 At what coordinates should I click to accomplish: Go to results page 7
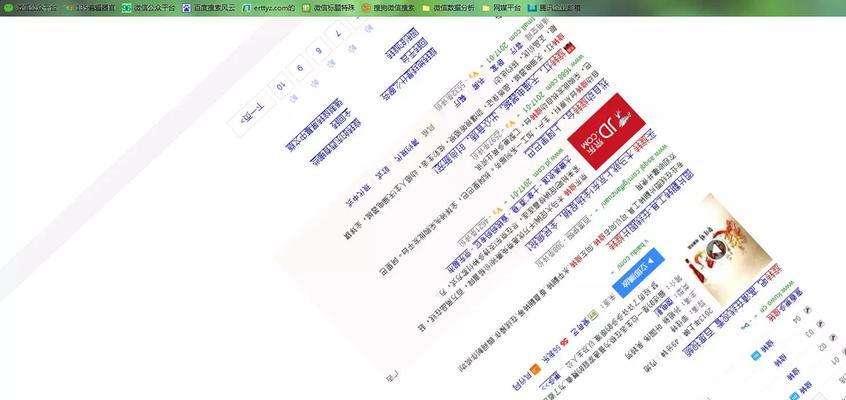pos(338,33)
